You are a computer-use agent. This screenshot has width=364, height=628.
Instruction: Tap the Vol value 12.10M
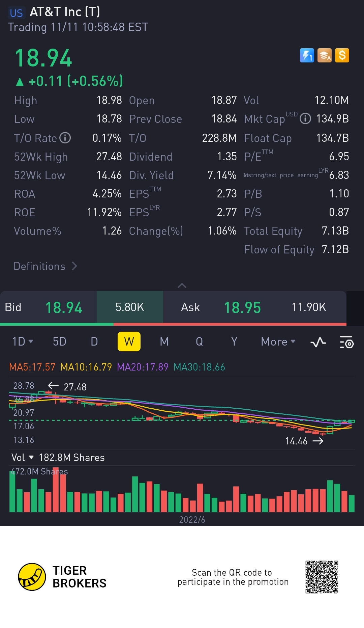(332, 100)
